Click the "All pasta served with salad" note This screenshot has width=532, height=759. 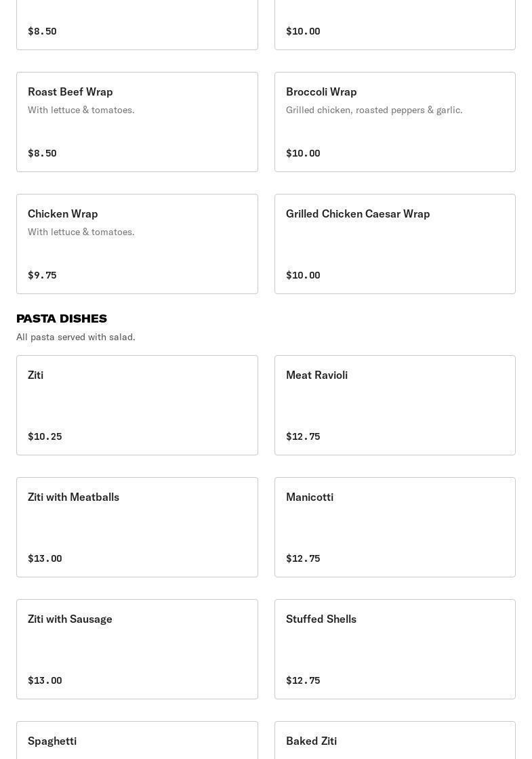coord(76,337)
